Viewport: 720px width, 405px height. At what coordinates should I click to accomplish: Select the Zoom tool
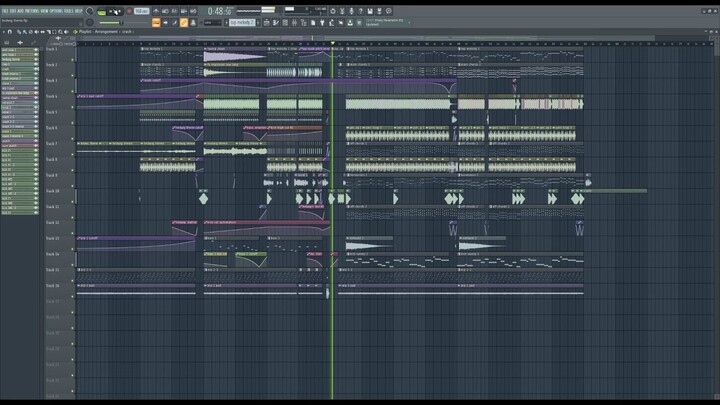[x=60, y=32]
